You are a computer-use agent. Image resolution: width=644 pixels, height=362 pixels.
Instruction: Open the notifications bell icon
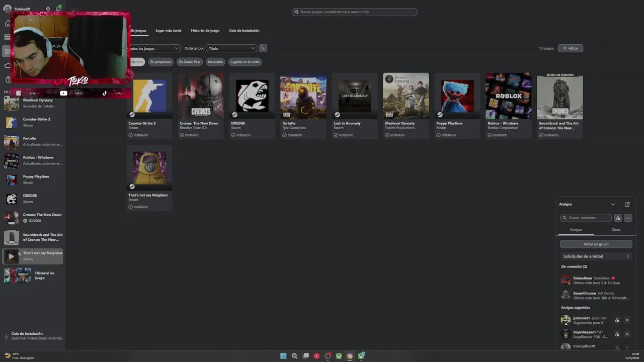tap(58, 9)
